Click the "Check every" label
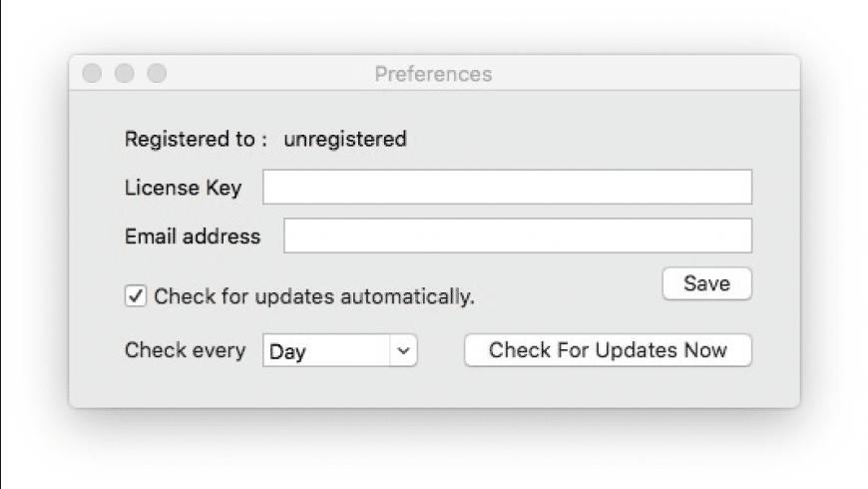868x489 pixels. coord(185,350)
